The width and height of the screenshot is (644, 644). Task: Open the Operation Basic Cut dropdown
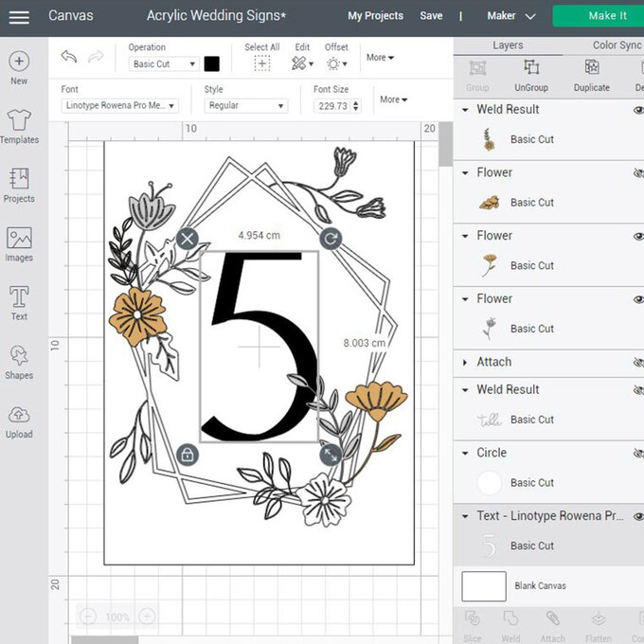[164, 64]
